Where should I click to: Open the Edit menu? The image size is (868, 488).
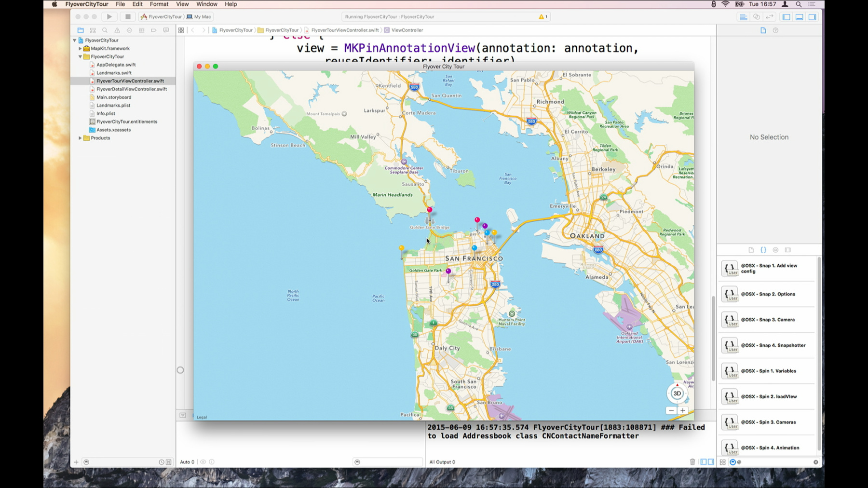point(137,4)
